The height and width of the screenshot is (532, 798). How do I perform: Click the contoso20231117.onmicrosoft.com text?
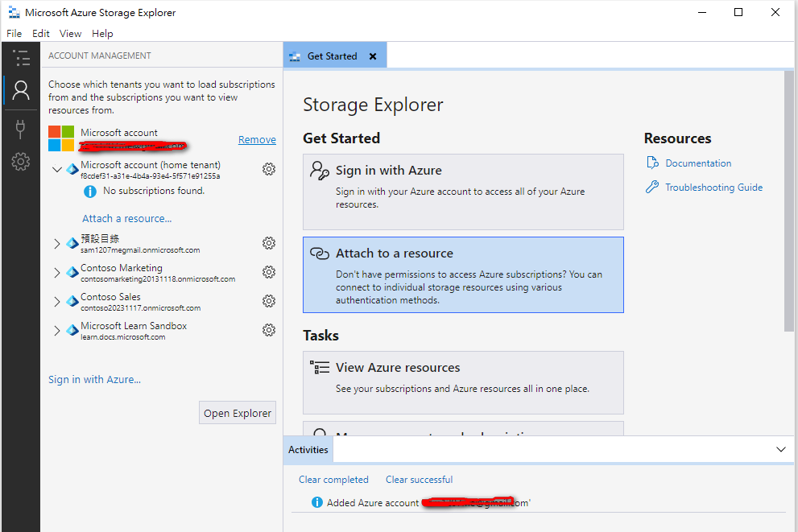click(140, 307)
